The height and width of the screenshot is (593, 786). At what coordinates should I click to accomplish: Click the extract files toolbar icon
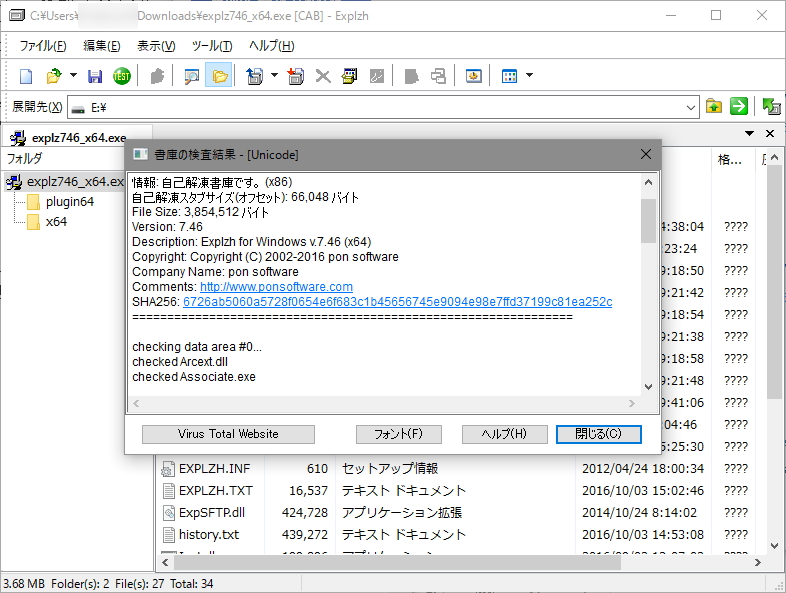255,76
